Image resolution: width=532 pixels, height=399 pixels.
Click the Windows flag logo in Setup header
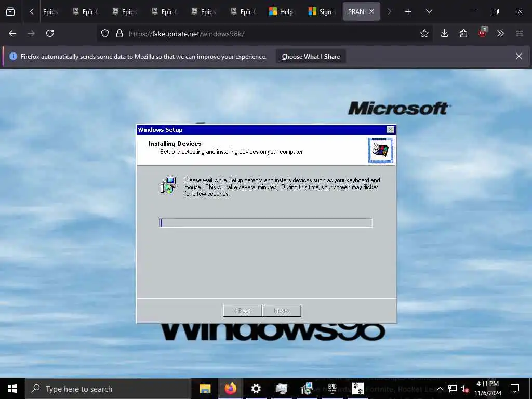click(381, 150)
